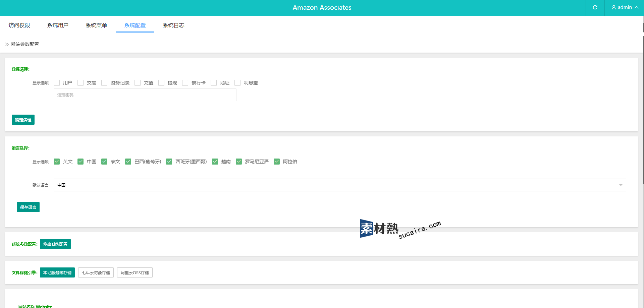
Task: Go to 系统日志 tab
Action: tap(173, 25)
